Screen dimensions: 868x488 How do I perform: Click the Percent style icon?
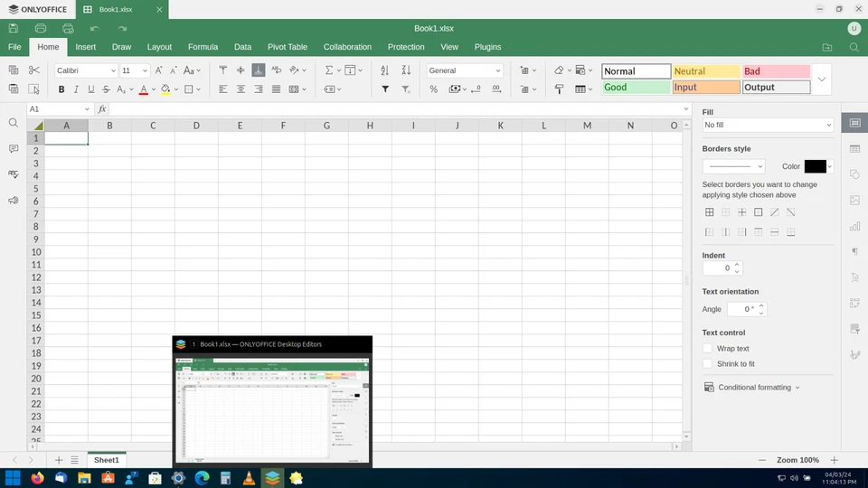click(434, 89)
